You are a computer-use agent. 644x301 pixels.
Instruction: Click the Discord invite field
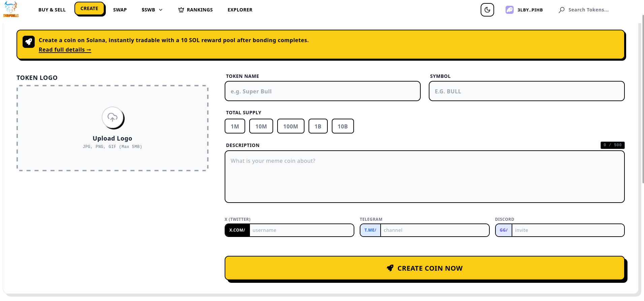(x=568, y=230)
